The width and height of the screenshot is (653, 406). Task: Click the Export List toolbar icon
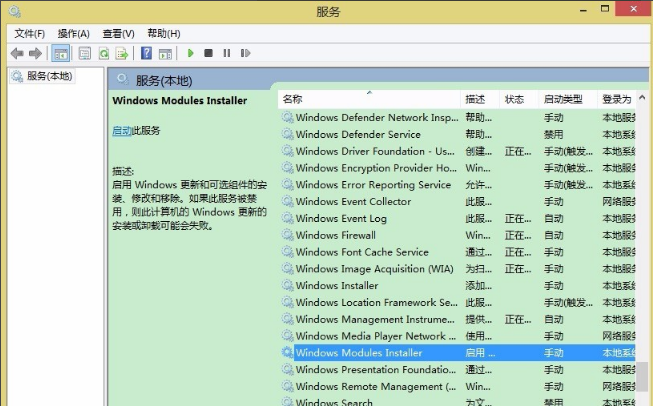(122, 53)
